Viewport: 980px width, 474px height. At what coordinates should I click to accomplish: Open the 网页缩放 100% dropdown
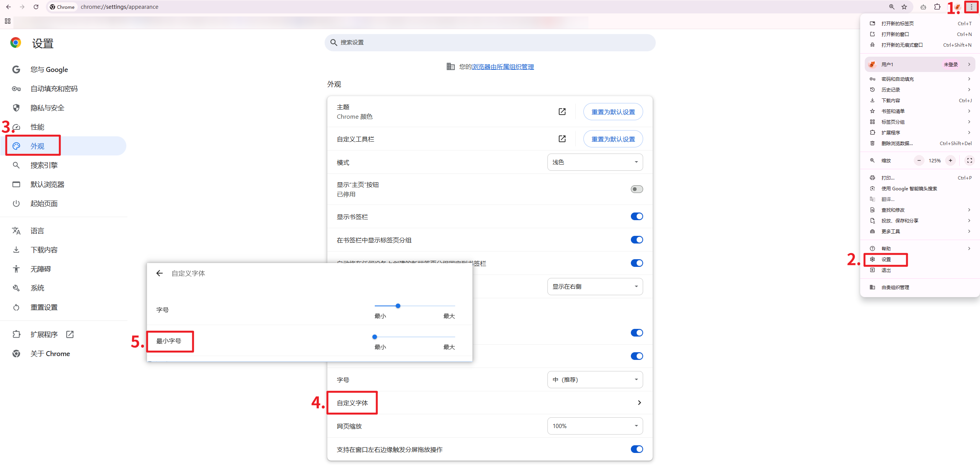tap(595, 426)
